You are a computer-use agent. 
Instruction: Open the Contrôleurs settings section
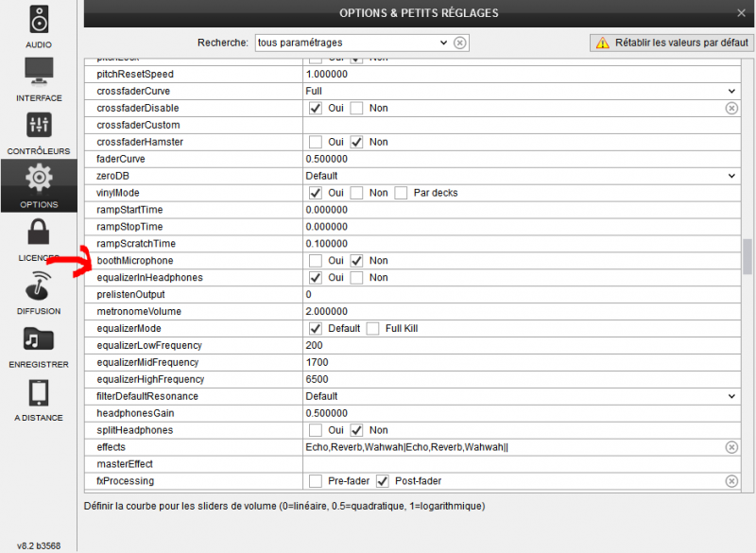pyautogui.click(x=39, y=132)
